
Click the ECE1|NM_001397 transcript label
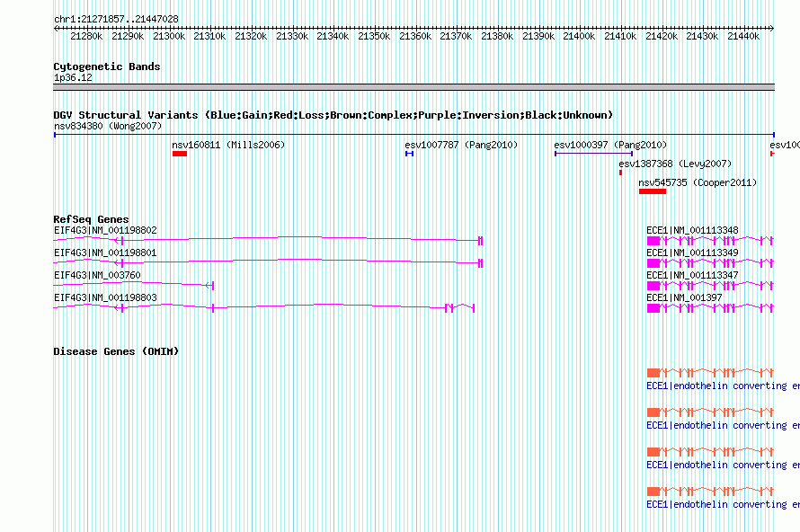coord(684,297)
